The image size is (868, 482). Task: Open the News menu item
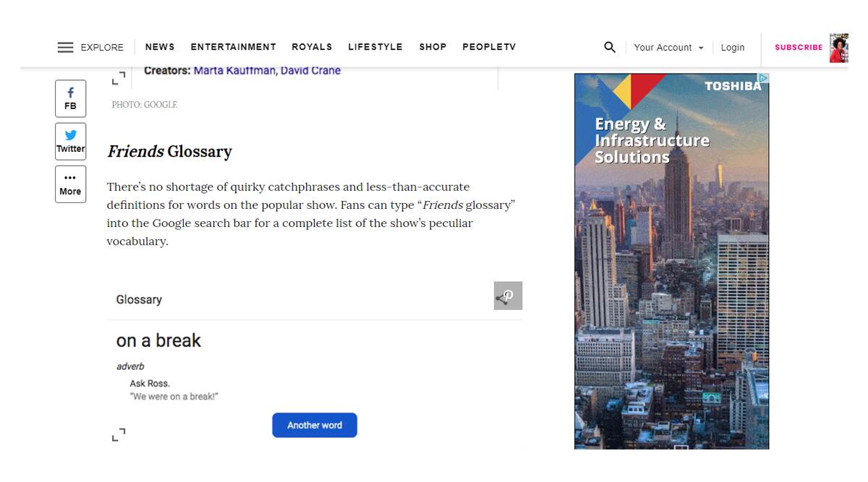point(160,47)
